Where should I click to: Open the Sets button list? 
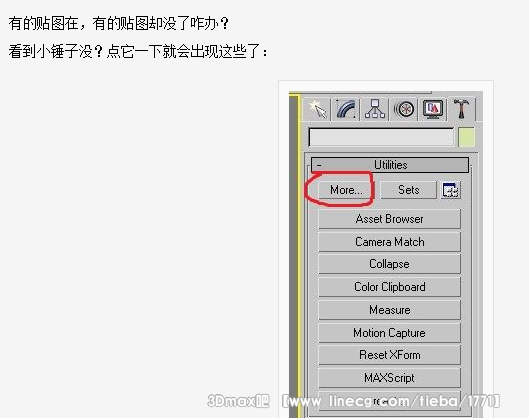point(409,190)
